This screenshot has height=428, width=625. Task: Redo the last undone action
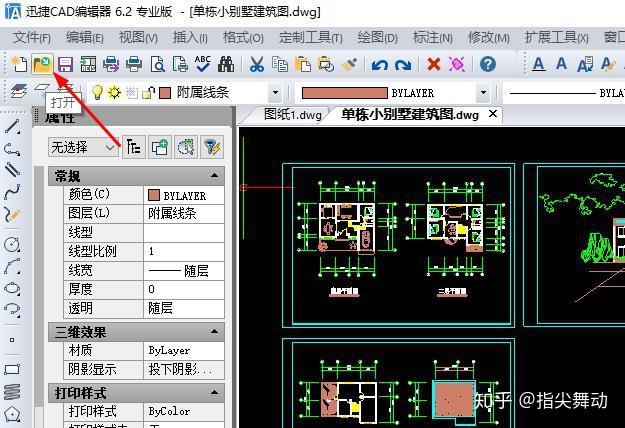(x=403, y=64)
